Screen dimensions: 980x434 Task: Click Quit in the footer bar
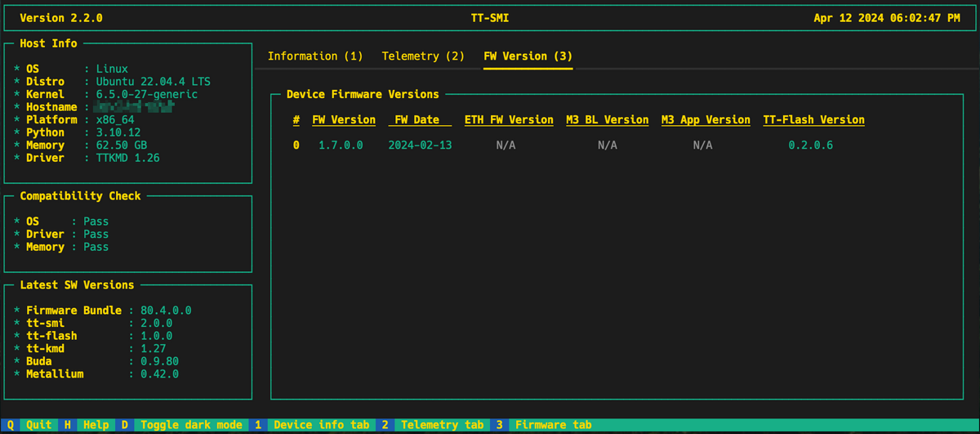[39, 425]
